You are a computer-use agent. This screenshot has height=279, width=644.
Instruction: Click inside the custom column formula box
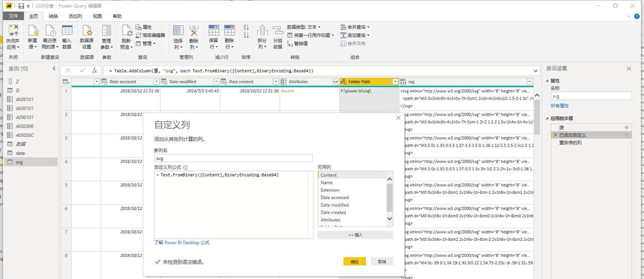point(233,205)
